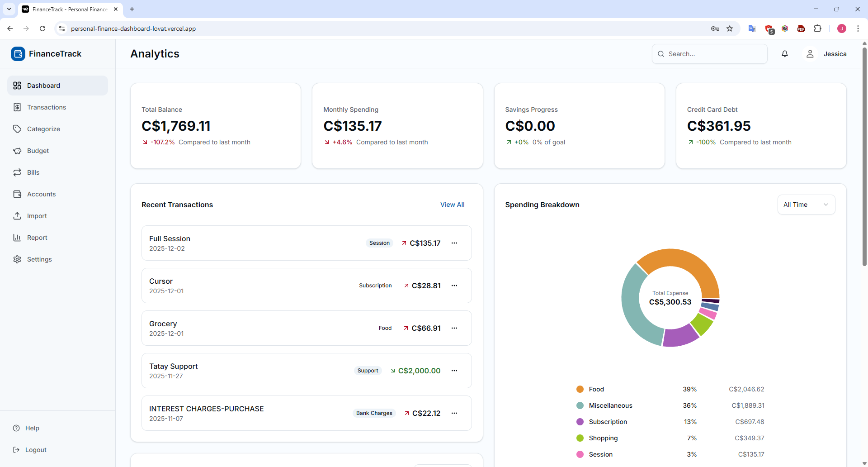868x467 pixels.
Task: Click the orange Food legend swatch
Action: click(580, 389)
